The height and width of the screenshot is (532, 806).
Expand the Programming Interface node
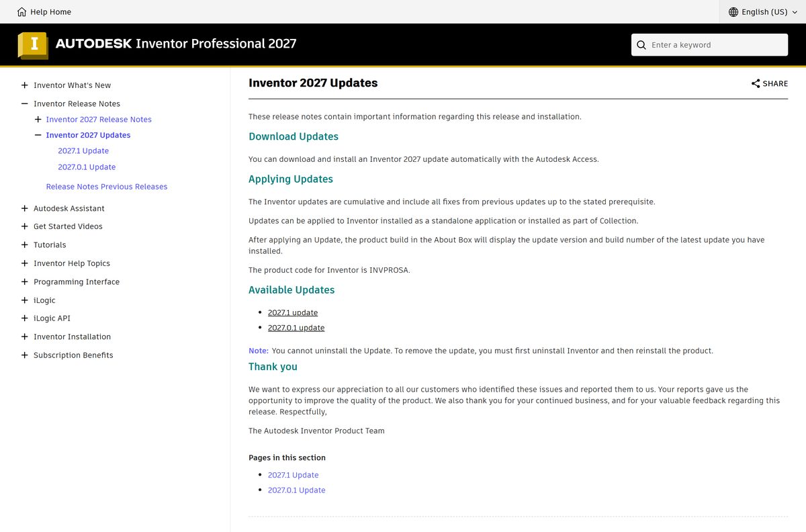click(x=25, y=282)
